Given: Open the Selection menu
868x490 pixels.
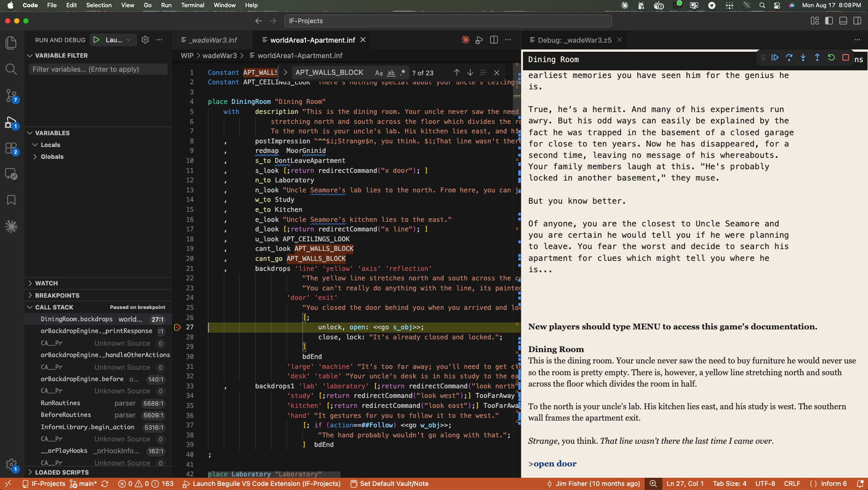Looking at the screenshot, I should (x=99, y=5).
